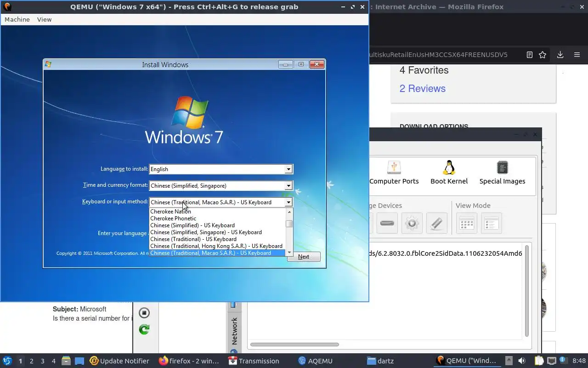Click the AQEMU horizontal scrollbar
The width and height of the screenshot is (588, 368).
294,345
